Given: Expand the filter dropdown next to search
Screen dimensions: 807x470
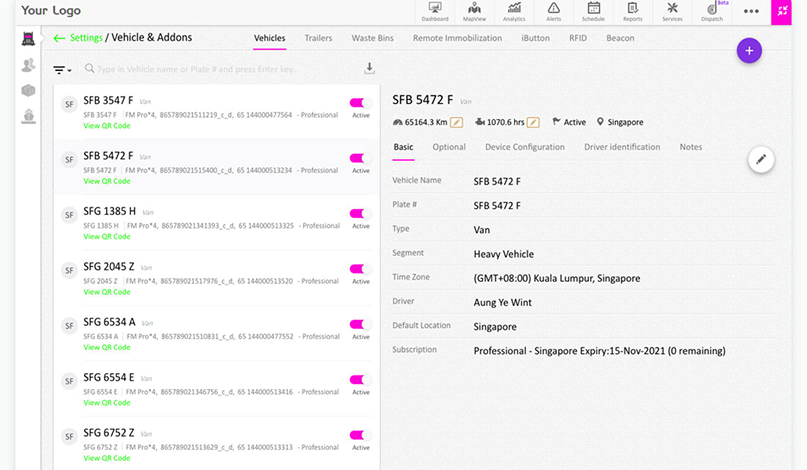Looking at the screenshot, I should click(x=62, y=70).
